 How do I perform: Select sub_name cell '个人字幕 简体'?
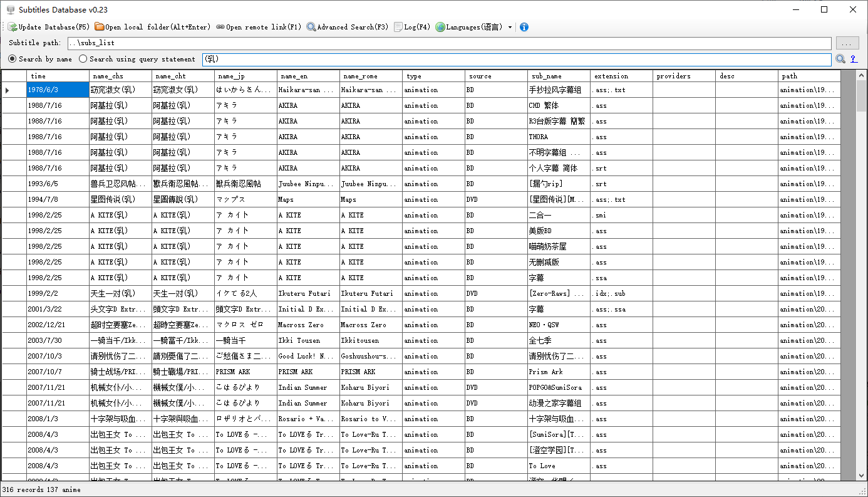[x=559, y=168]
